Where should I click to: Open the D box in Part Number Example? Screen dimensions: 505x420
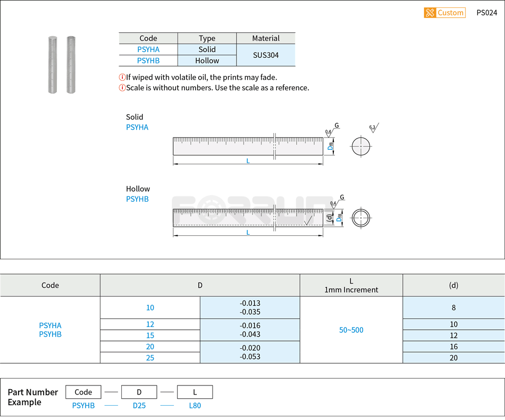139,392
